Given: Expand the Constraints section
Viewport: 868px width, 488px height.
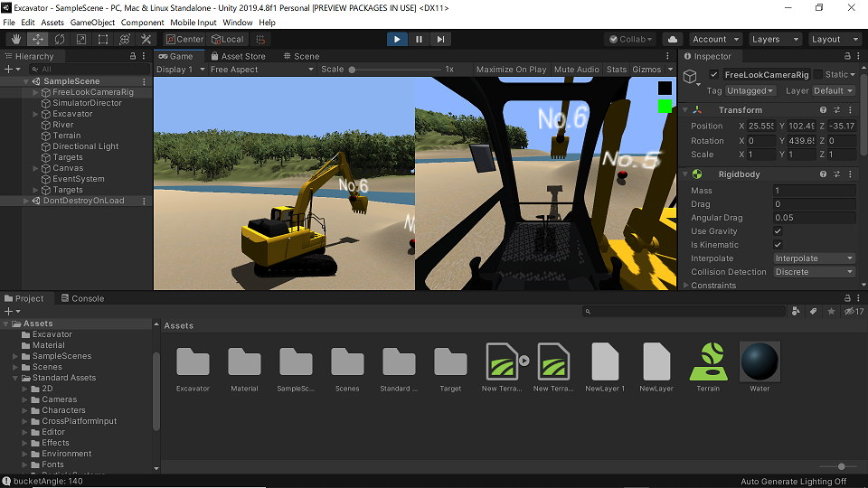Looking at the screenshot, I should (686, 286).
